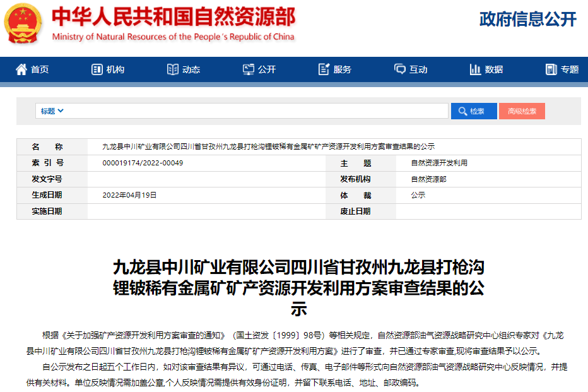
Task: Click the magnifier icon inside the 检索 button
Action: pyautogui.click(x=462, y=111)
